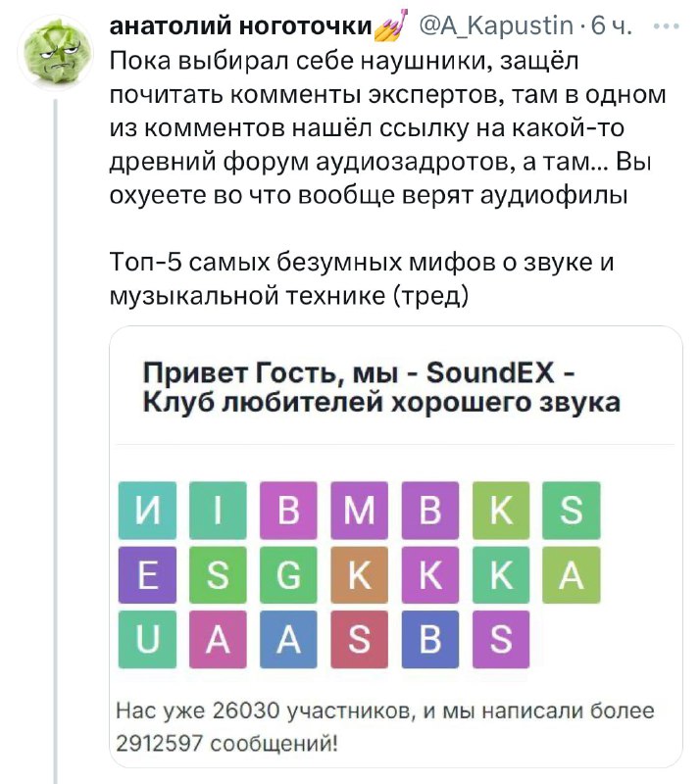The image size is (700, 784).
Task: Select the pink A member tile
Action: coord(217,639)
